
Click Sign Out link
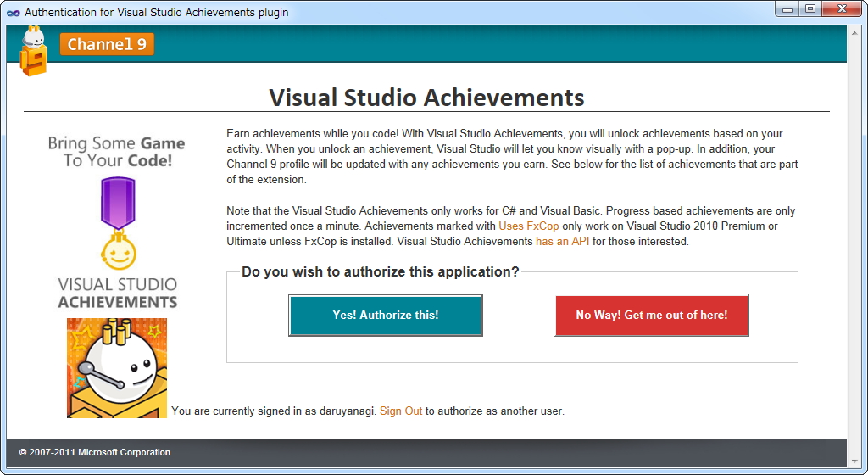click(x=401, y=411)
